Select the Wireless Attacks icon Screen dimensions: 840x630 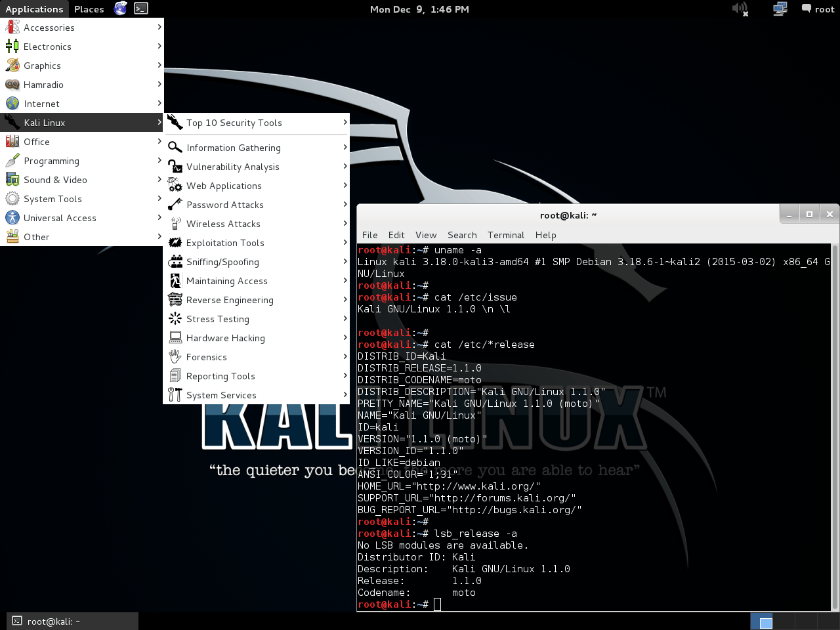click(175, 224)
